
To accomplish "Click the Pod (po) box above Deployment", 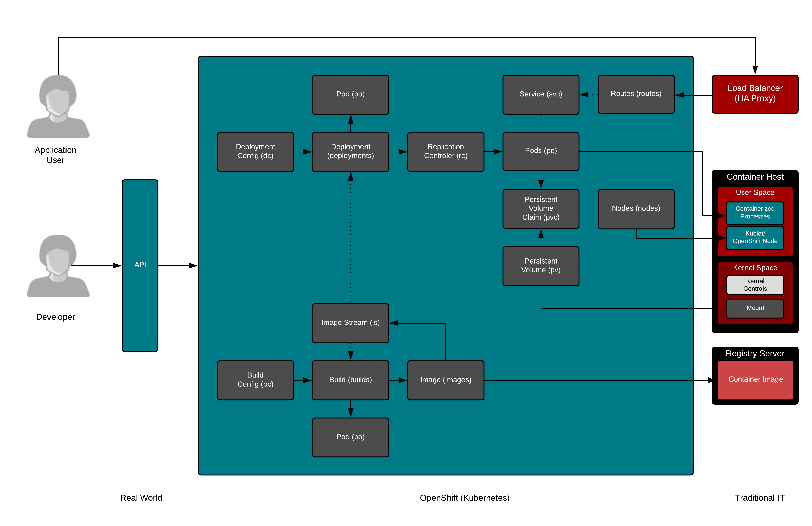I will point(351,94).
